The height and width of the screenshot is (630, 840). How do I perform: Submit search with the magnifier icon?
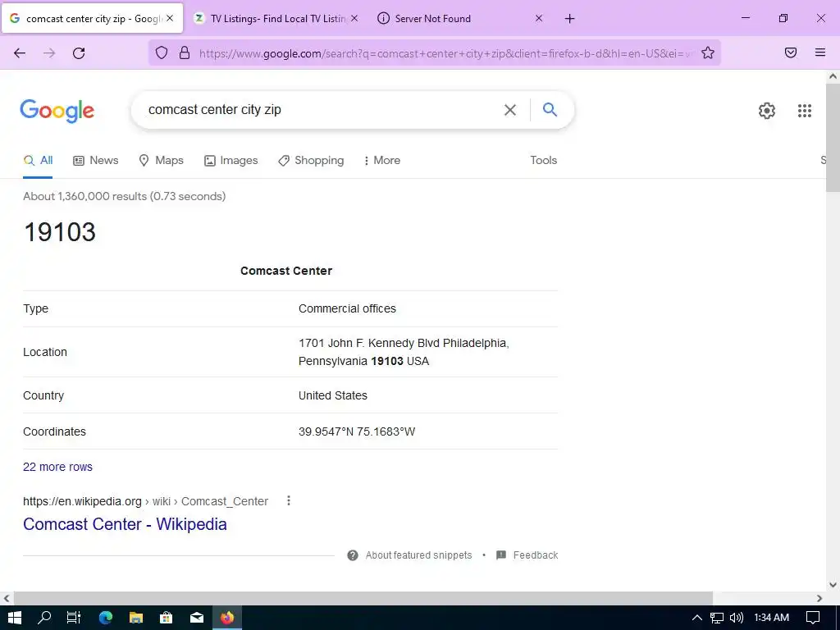(x=550, y=110)
